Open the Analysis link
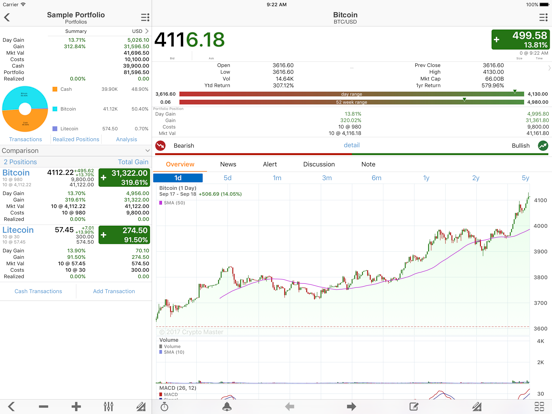The width and height of the screenshot is (552, 414). click(126, 139)
